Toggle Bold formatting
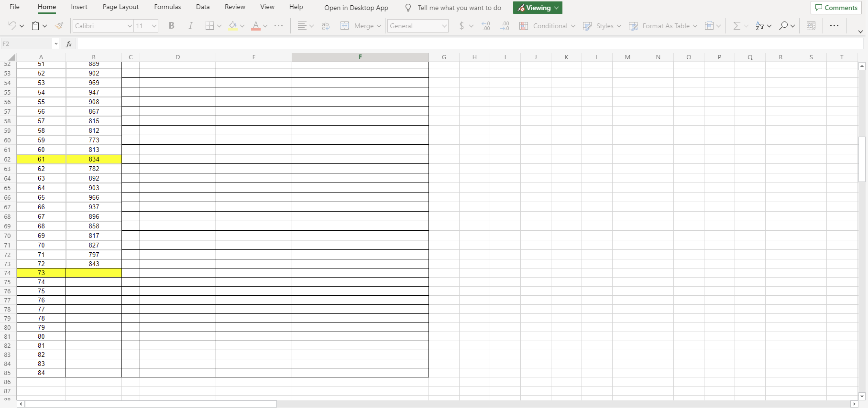The image size is (868, 408). (x=172, y=26)
